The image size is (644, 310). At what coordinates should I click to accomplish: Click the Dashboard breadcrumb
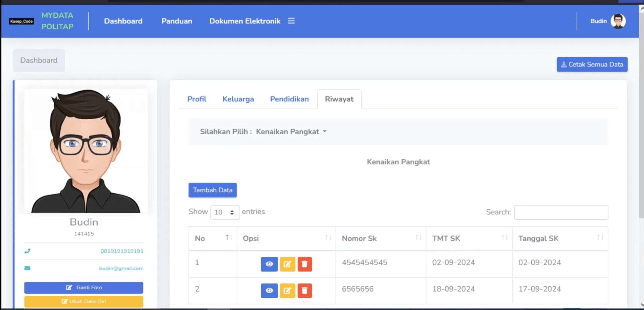tap(39, 60)
